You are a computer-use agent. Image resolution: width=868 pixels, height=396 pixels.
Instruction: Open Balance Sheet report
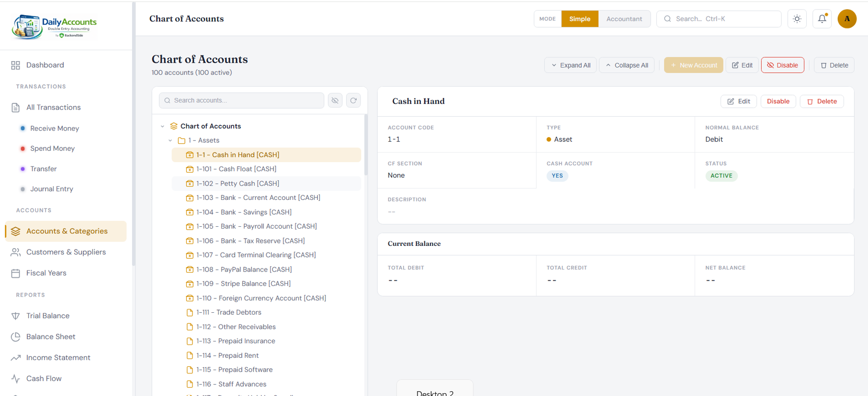(x=66, y=337)
